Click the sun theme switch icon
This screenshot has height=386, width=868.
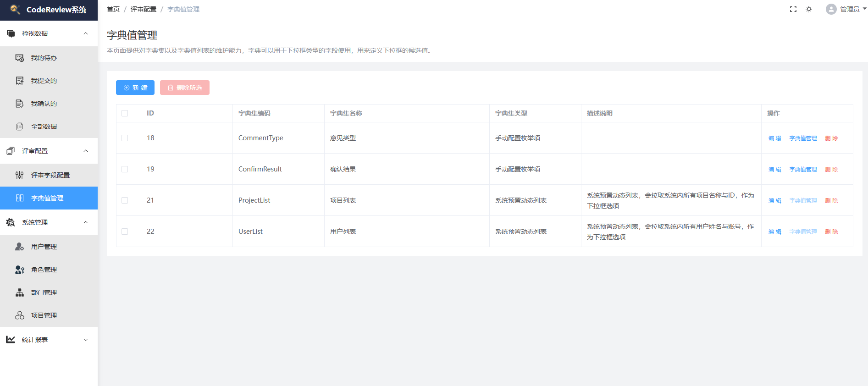[x=809, y=9]
